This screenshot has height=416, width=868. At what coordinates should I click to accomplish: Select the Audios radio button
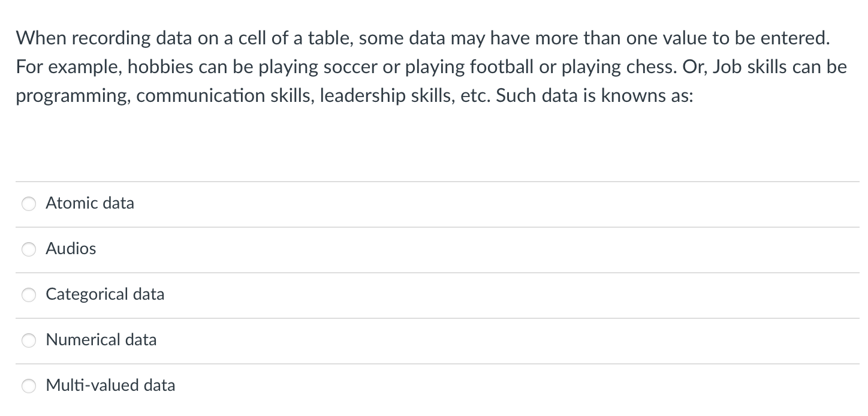point(28,249)
